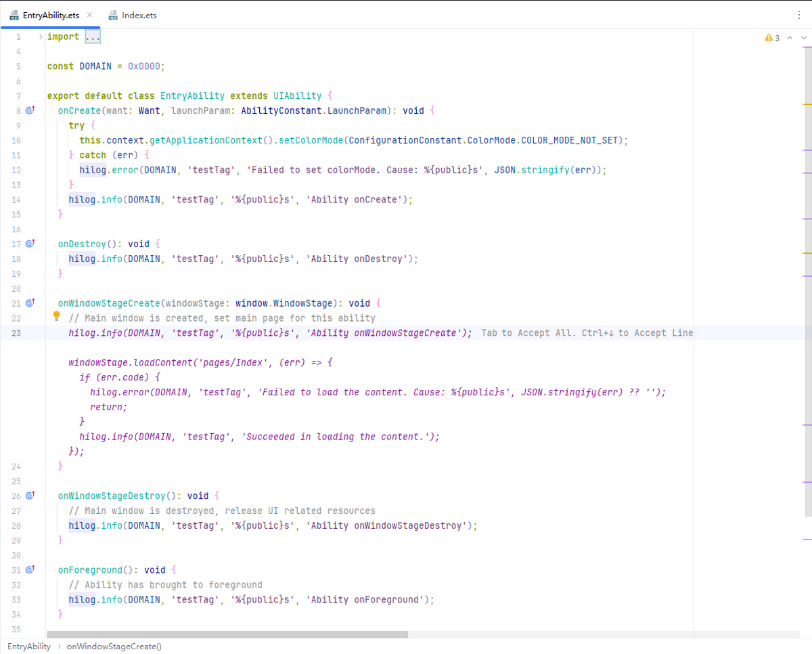Click override gutter icon beside onWindowStageCreate
This screenshot has width=812, height=654.
click(x=30, y=303)
